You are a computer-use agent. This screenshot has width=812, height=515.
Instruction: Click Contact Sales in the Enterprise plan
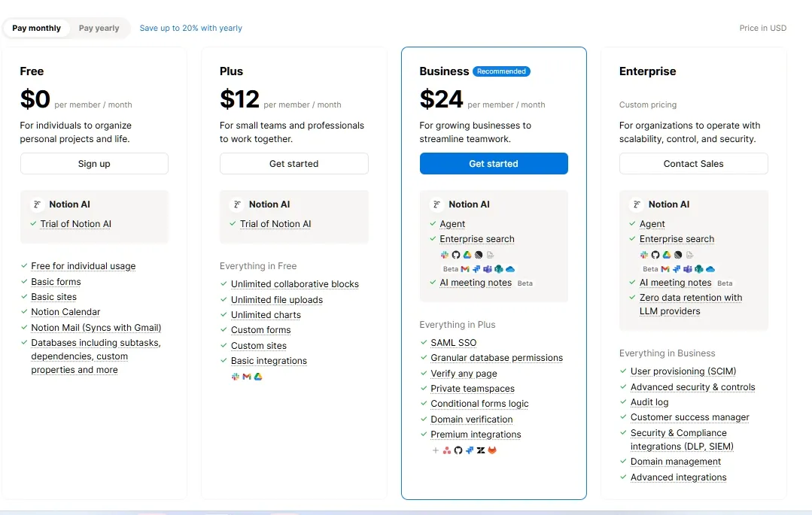click(693, 163)
